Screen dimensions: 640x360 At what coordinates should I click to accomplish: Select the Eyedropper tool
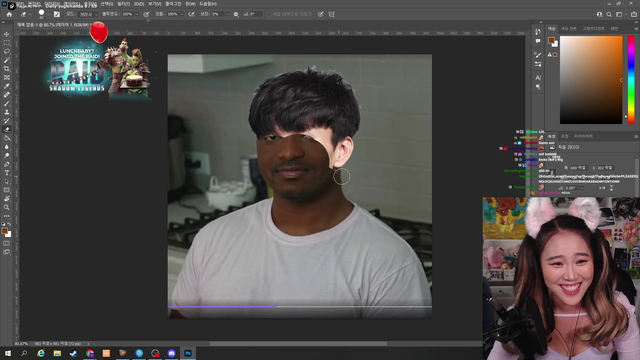tap(7, 86)
